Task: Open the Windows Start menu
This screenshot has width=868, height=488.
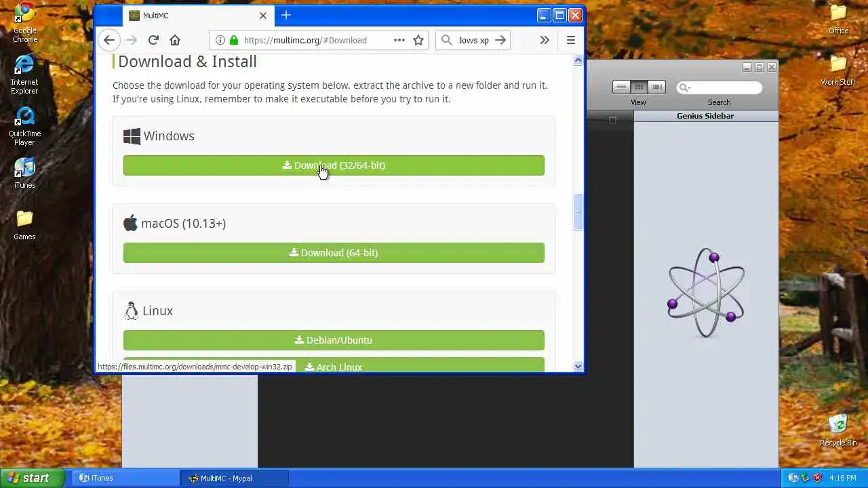Action: point(32,478)
